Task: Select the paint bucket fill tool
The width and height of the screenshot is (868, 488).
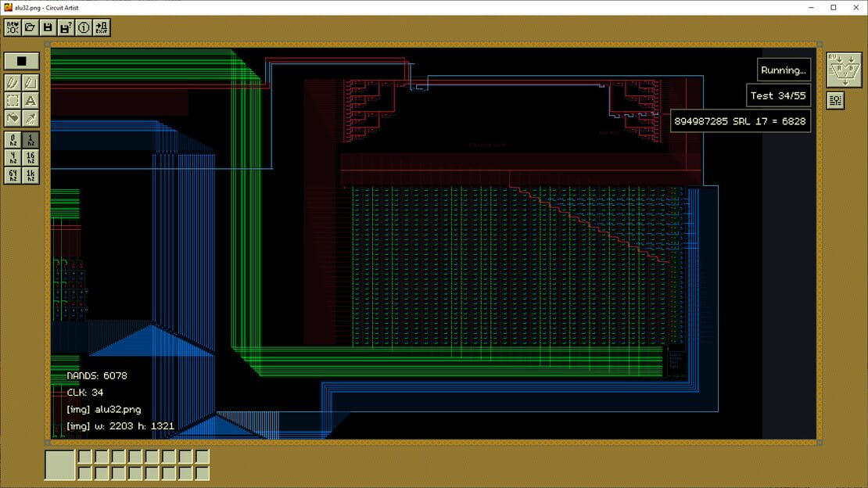Action: coord(13,118)
